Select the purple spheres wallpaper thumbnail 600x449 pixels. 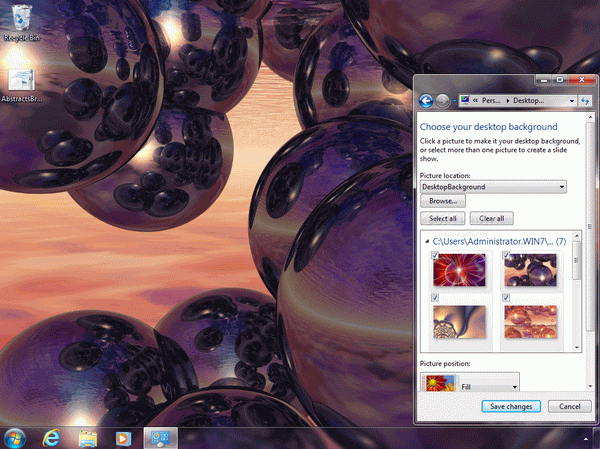[530, 270]
